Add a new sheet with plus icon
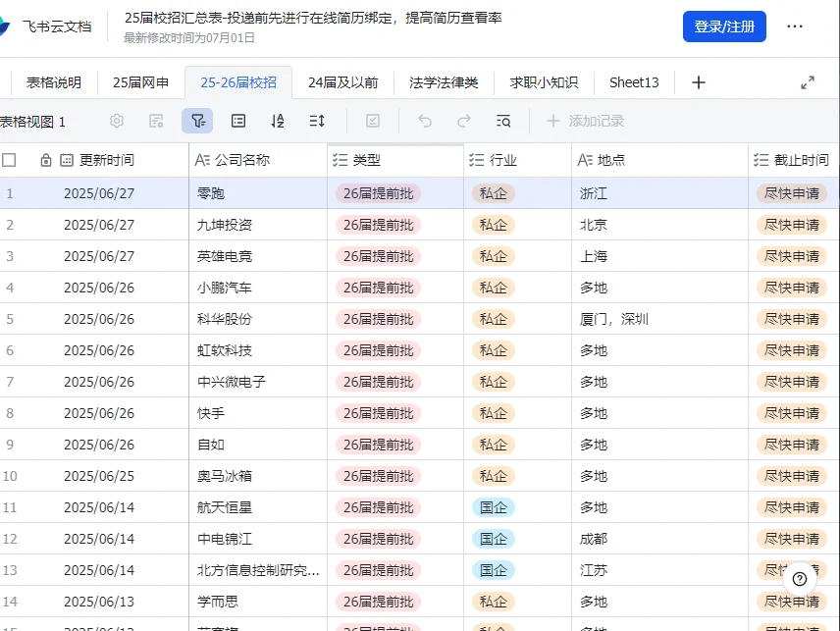840x631 pixels. pyautogui.click(x=698, y=82)
